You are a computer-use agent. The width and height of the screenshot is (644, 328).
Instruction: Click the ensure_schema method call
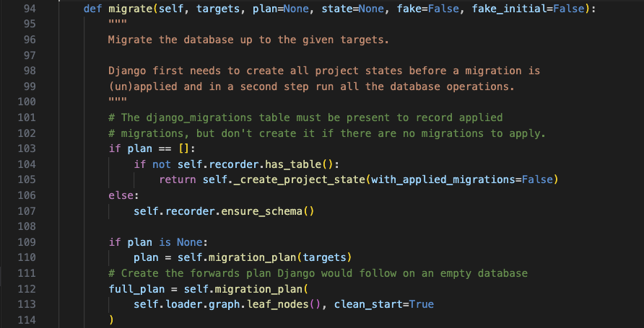[x=262, y=210]
